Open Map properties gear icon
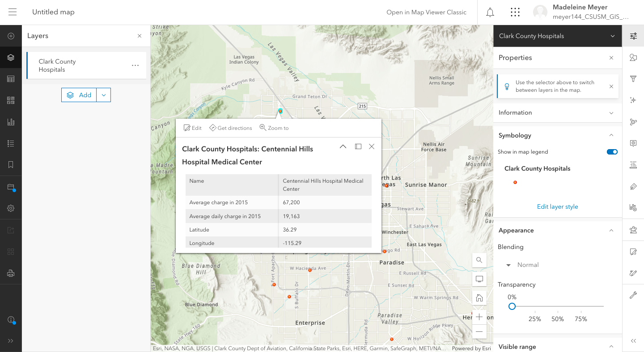This screenshot has height=352, width=644. (11, 208)
